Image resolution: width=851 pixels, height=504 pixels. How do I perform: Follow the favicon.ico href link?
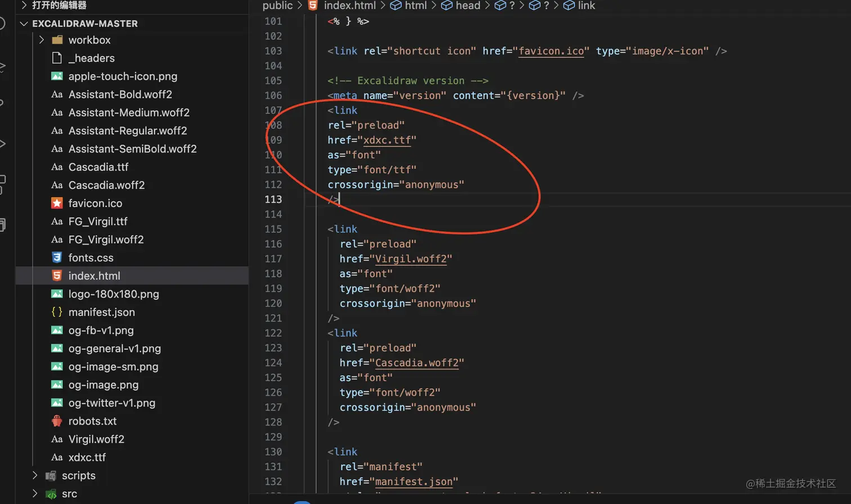(x=552, y=51)
